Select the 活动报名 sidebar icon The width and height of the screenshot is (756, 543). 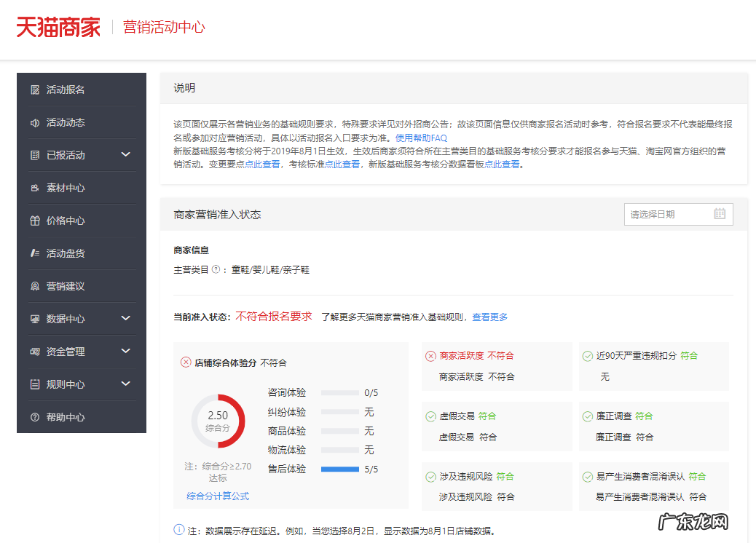coord(34,89)
